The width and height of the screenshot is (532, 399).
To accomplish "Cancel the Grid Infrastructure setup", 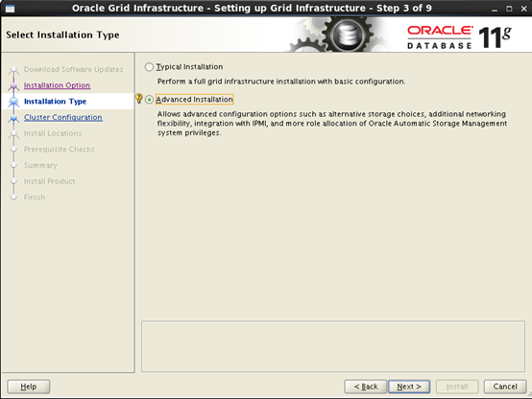I will [x=505, y=387].
